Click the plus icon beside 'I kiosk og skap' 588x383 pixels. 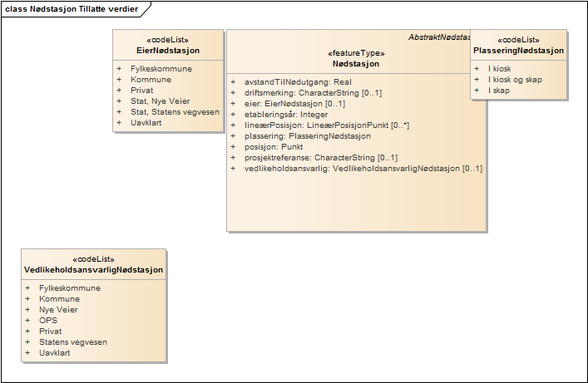pyautogui.click(x=477, y=80)
